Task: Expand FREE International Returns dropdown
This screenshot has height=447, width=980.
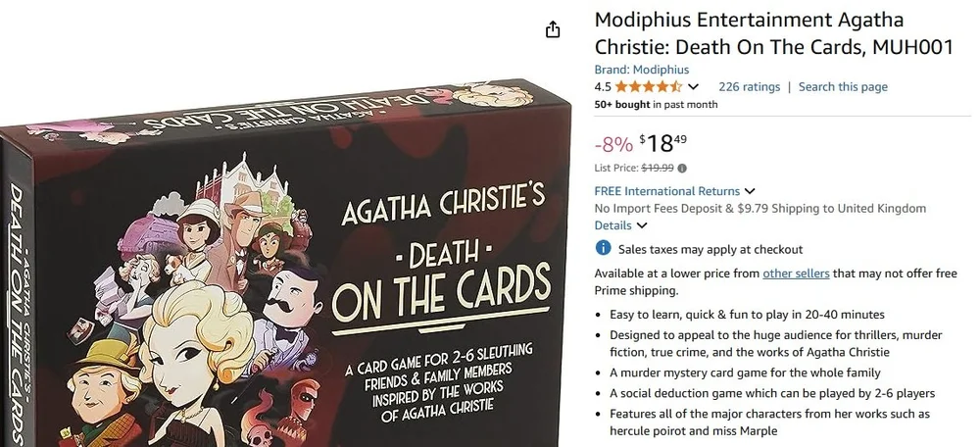Action: click(x=750, y=191)
